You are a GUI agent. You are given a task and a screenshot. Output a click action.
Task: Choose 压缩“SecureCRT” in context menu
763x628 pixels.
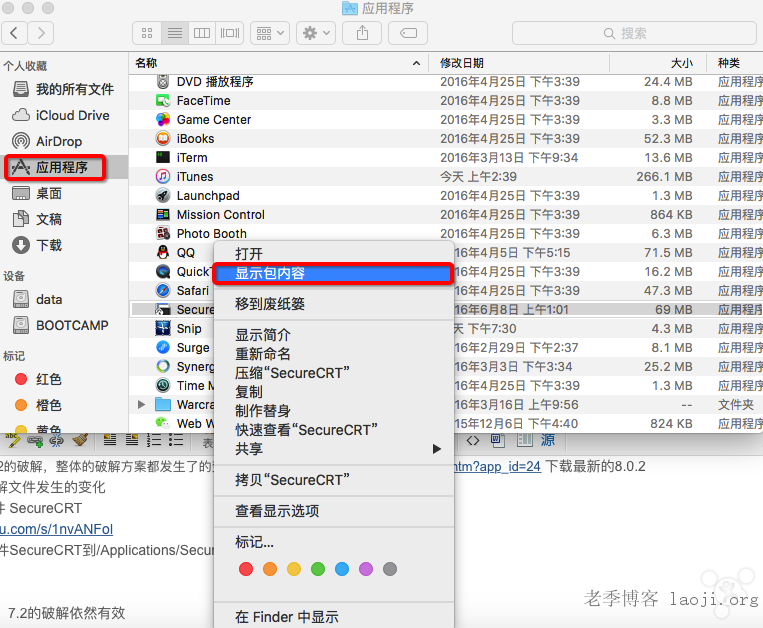[334, 373]
